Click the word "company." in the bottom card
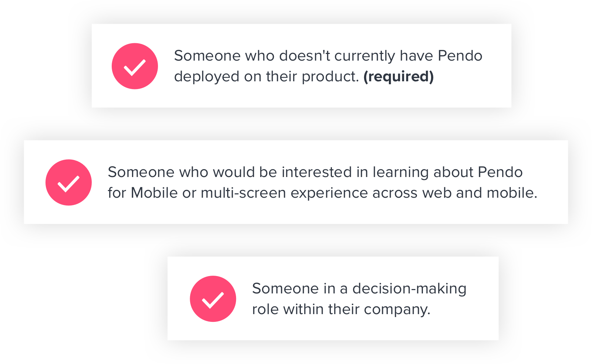Image resolution: width=592 pixels, height=364 pixels. 397,309
